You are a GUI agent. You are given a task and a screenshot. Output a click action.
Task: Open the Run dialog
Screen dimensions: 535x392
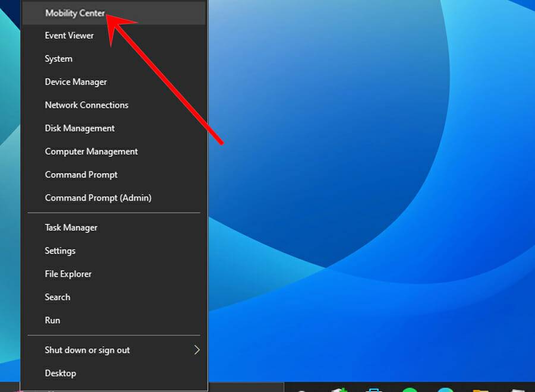click(x=52, y=320)
